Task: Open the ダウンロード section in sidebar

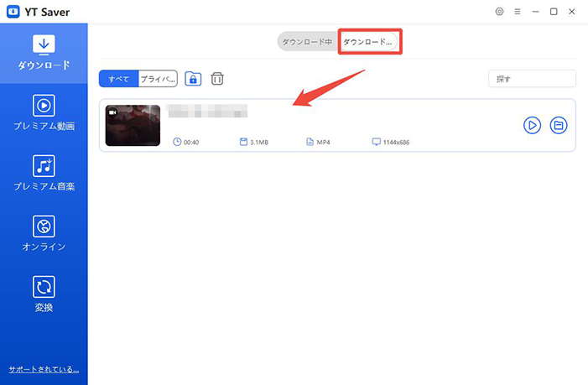Action: tap(44, 52)
